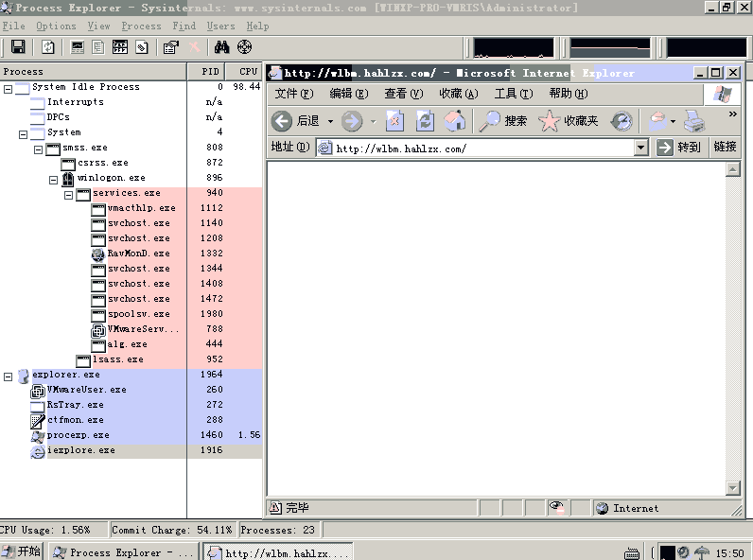Click the winlogon.exe process icon
Image resolution: width=753 pixels, height=560 pixels.
pos(68,178)
